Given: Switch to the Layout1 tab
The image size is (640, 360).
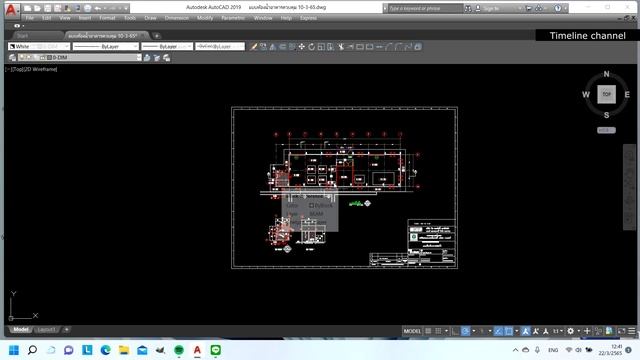Looking at the screenshot, I should 46,329.
